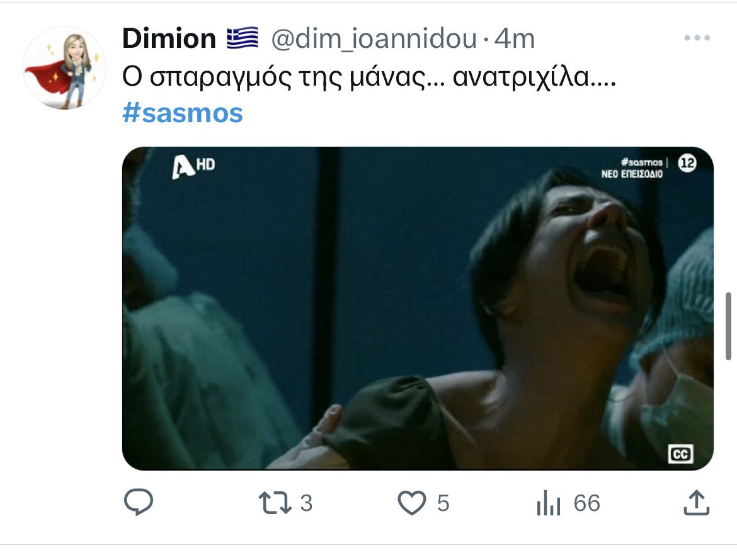Click the vertical scrollbar thumb on the right edge
Screen dimensions: 737x560
(729, 326)
